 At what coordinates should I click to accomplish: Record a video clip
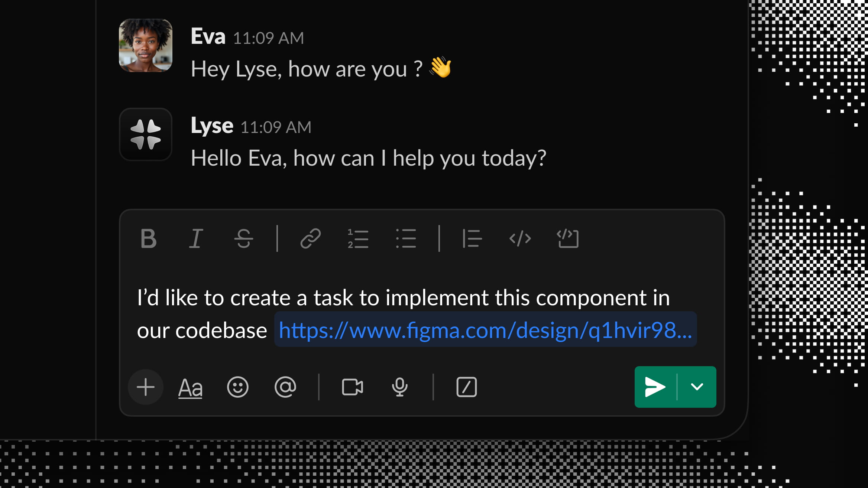point(352,387)
